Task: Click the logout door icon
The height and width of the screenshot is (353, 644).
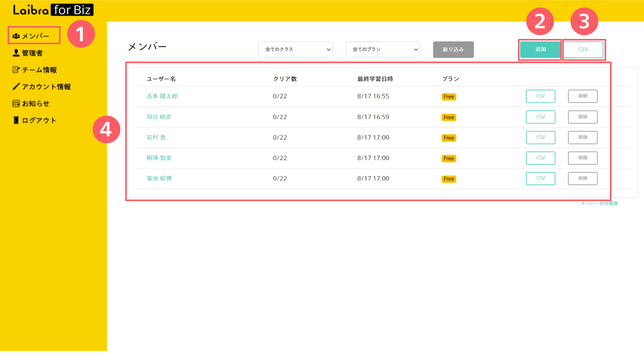Action: click(x=16, y=120)
